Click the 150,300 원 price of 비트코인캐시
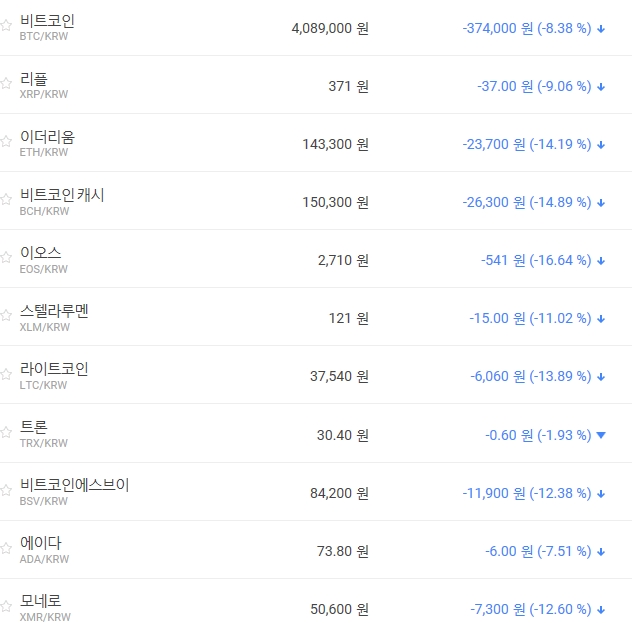The height and width of the screenshot is (623, 632). pyautogui.click(x=335, y=202)
